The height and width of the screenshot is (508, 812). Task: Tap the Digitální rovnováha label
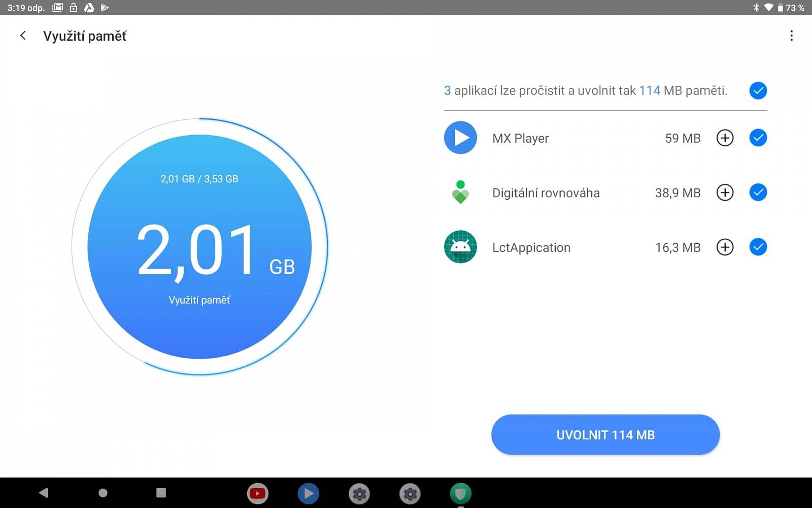pos(546,193)
